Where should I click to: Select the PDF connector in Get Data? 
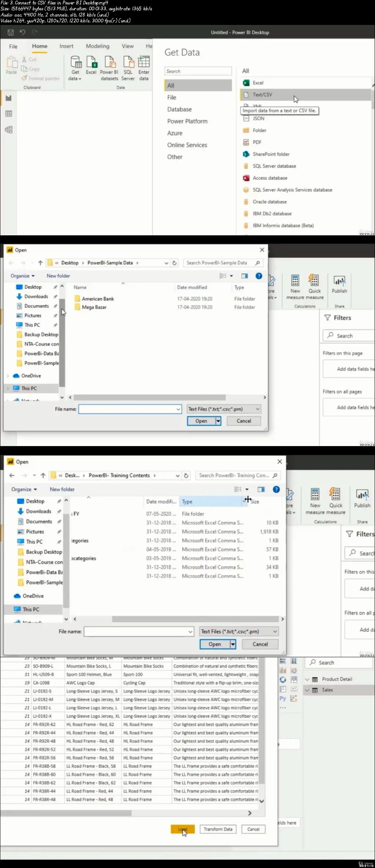[257, 142]
